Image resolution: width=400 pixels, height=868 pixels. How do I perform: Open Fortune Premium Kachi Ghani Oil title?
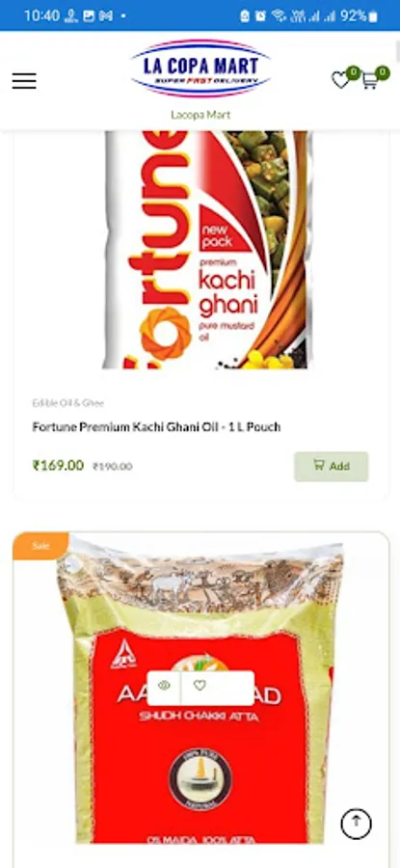[156, 427]
